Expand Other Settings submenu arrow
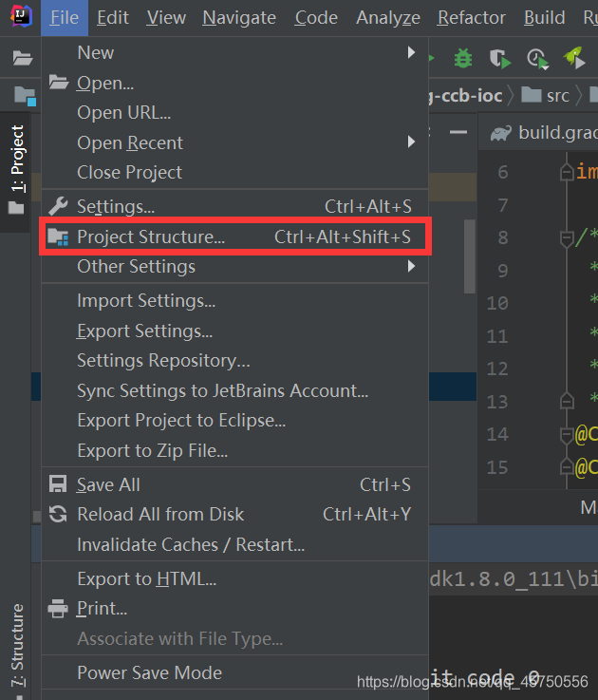Viewport: 598px width, 700px height. (411, 267)
